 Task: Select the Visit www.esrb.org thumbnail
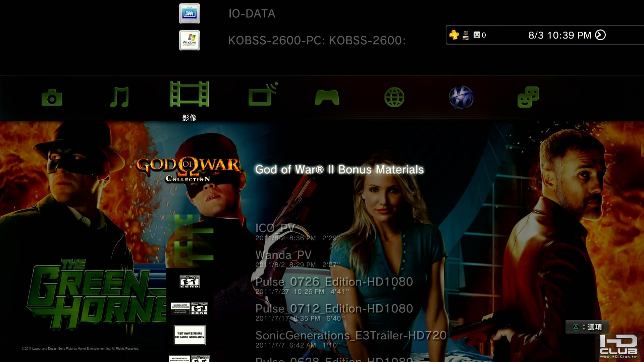click(190, 335)
